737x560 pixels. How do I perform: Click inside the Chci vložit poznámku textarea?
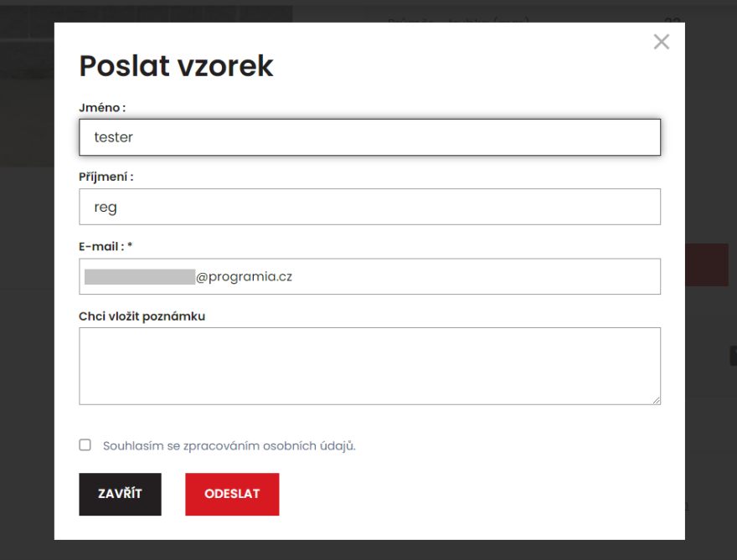pos(369,366)
